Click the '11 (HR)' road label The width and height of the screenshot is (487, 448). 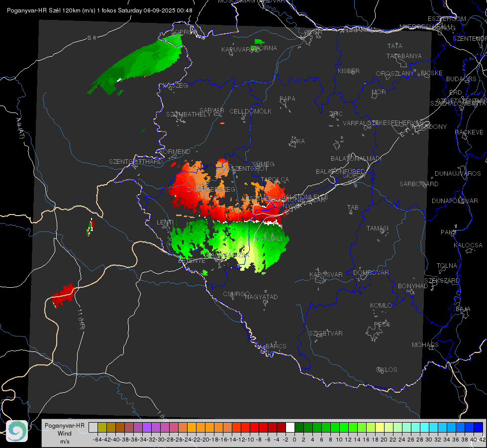(x=81, y=319)
